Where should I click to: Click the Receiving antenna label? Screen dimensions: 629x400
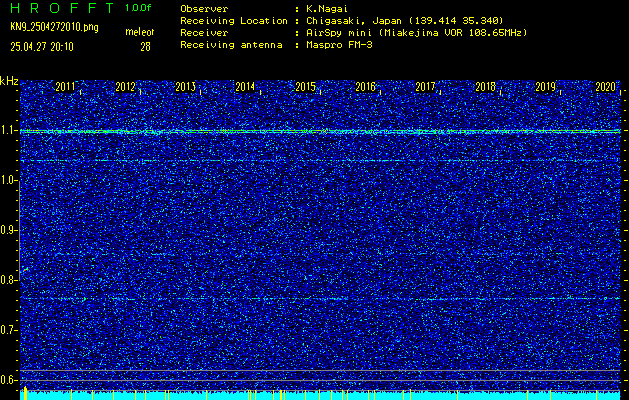tap(231, 45)
